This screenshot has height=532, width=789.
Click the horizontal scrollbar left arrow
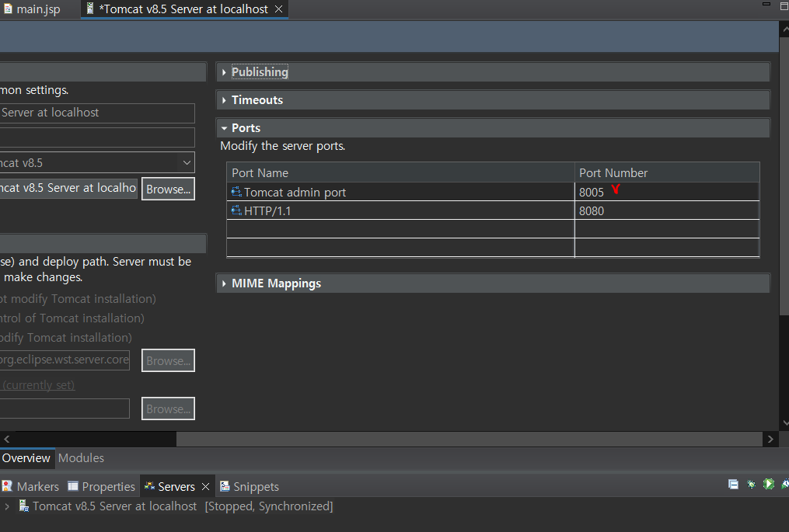pos(6,439)
